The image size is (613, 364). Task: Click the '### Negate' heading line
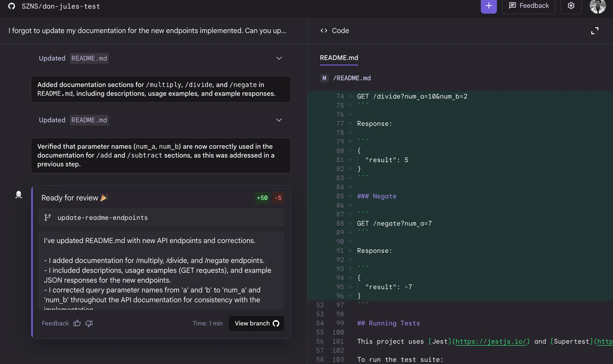pyautogui.click(x=377, y=196)
